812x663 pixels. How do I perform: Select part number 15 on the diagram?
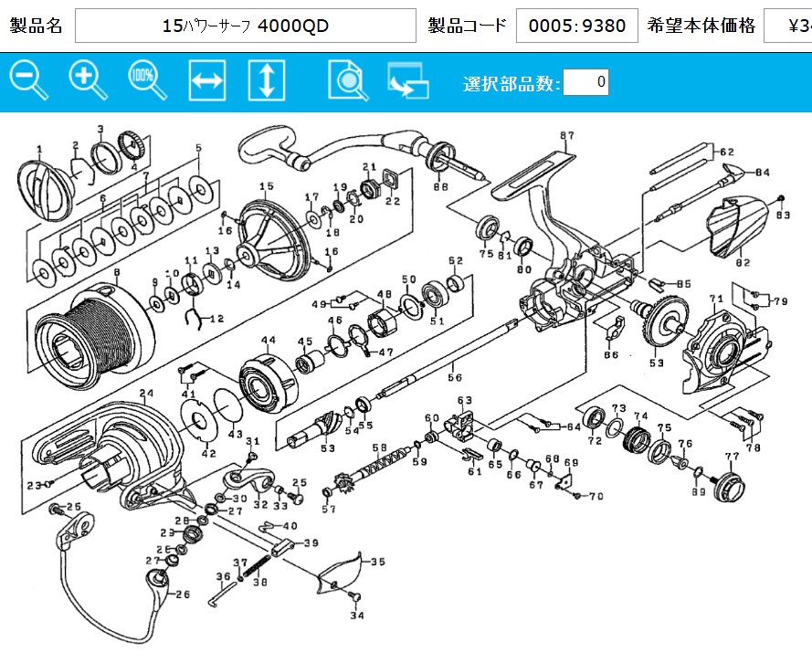tap(266, 186)
